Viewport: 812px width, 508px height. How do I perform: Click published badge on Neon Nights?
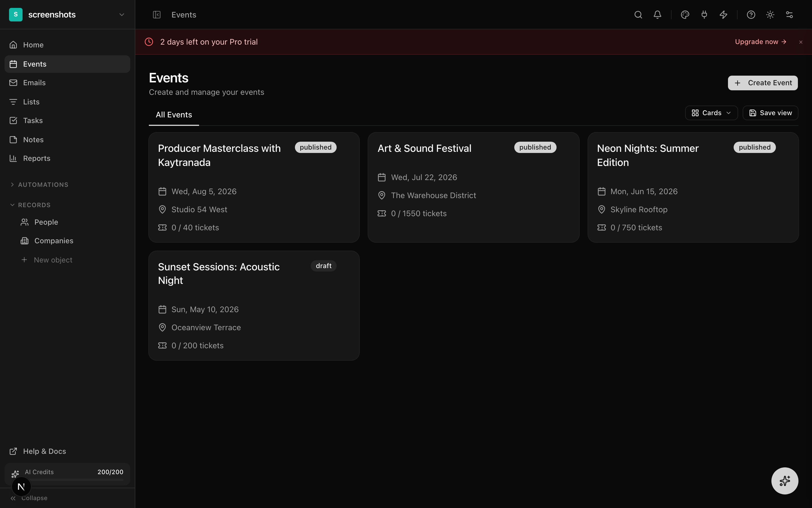pyautogui.click(x=754, y=147)
